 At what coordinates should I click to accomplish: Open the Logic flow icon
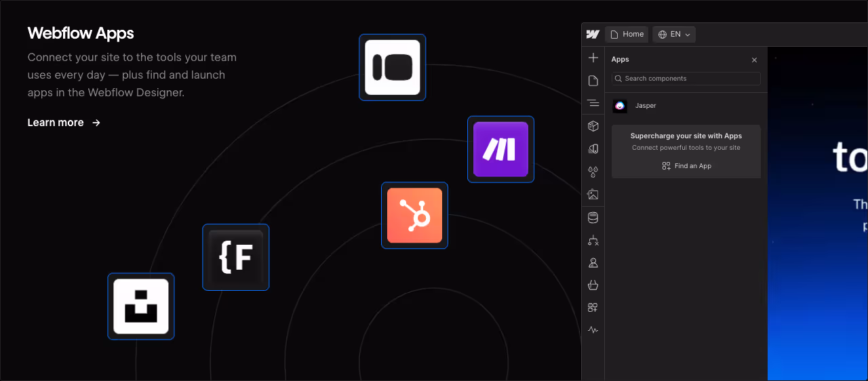(x=593, y=240)
